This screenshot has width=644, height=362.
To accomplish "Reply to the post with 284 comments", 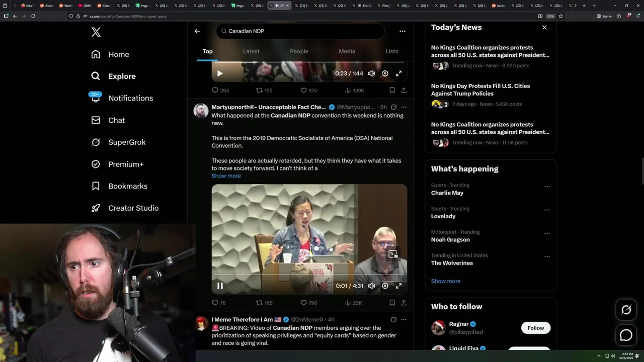I will pos(220,90).
